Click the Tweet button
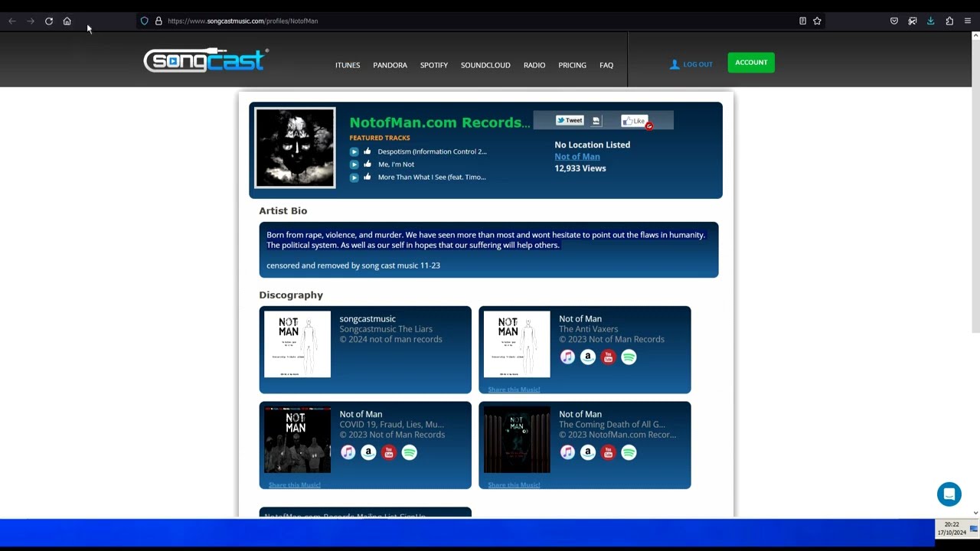This screenshot has height=551, width=980. pos(570,120)
